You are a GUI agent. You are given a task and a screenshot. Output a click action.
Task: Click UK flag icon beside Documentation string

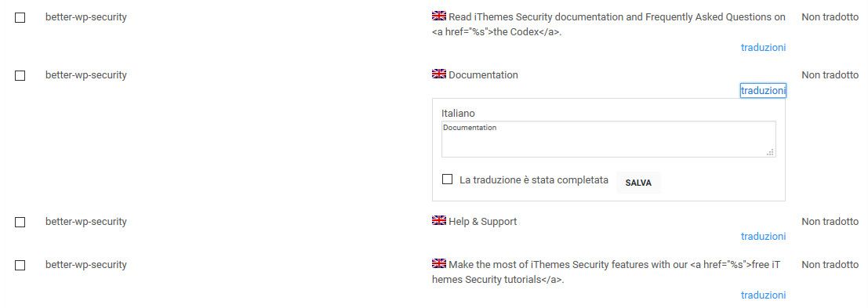click(439, 74)
